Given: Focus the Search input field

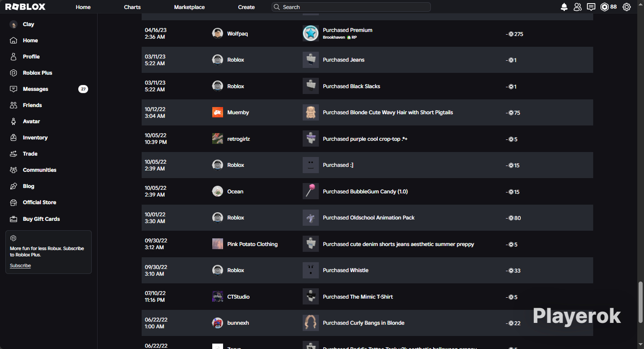Looking at the screenshot, I should 351,7.
